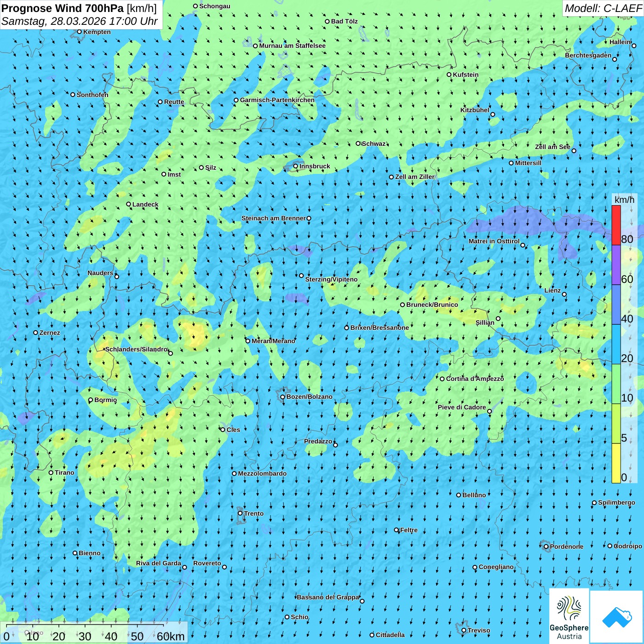Click the 'Feltre' label
Screen dimensions: 644x644
tap(408, 530)
